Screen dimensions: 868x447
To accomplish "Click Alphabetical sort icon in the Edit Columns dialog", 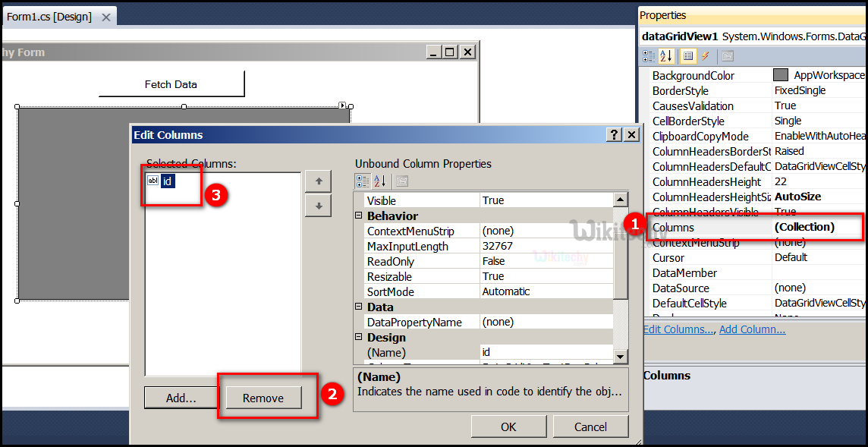I will [x=380, y=181].
